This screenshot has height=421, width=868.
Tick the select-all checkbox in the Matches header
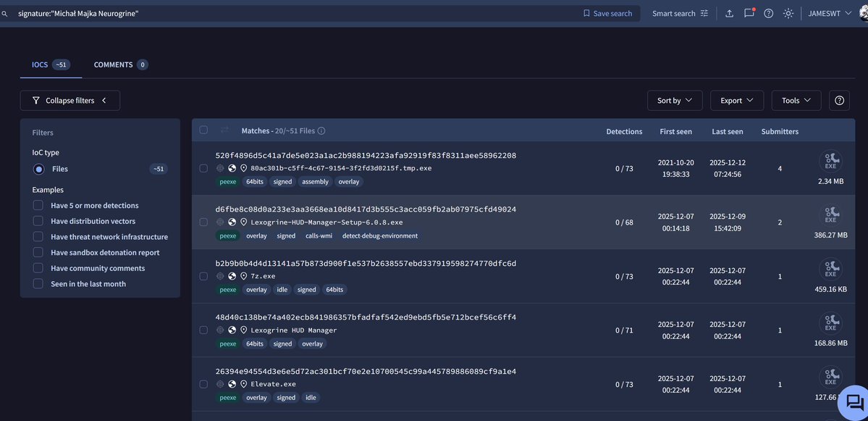(x=203, y=130)
